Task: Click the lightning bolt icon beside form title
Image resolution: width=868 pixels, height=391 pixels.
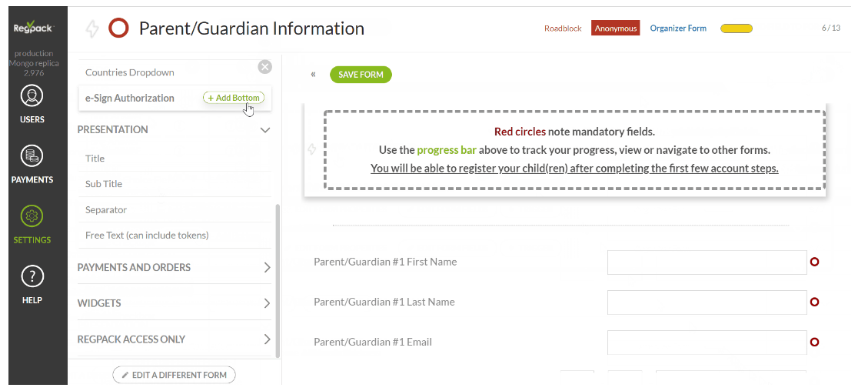Action: click(92, 29)
